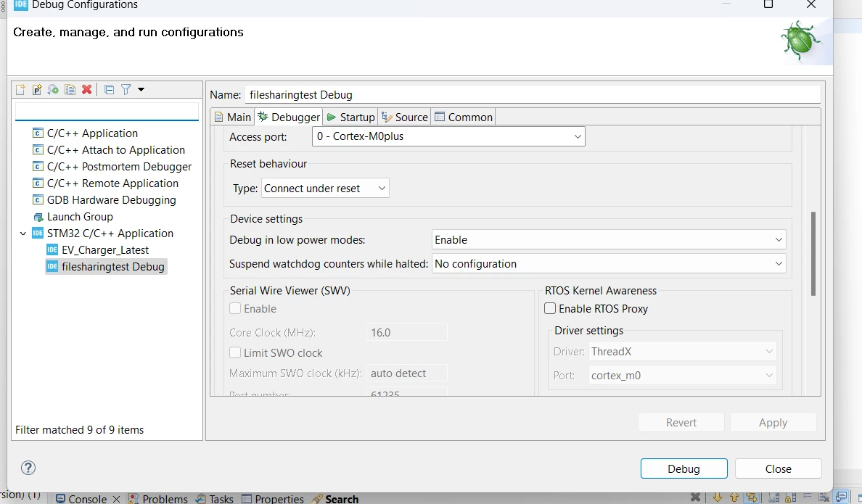Screen dimensions: 862x504
Task: Select C/C++ Application in the tree
Action: point(92,133)
